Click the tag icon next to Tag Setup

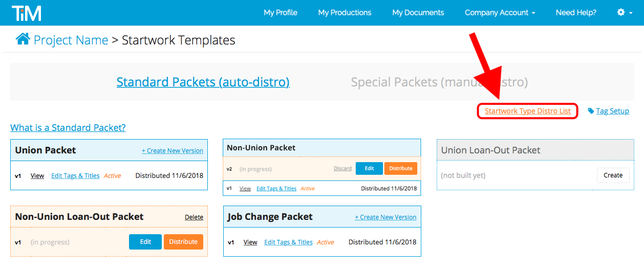point(591,111)
